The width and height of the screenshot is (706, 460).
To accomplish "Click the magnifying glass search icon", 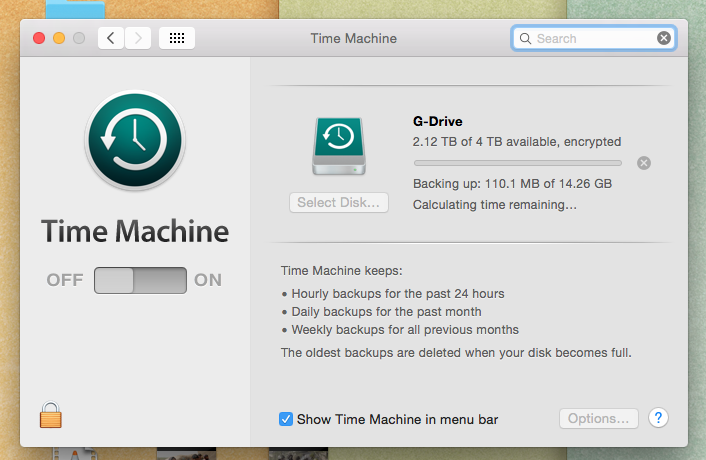I will pyautogui.click(x=525, y=39).
